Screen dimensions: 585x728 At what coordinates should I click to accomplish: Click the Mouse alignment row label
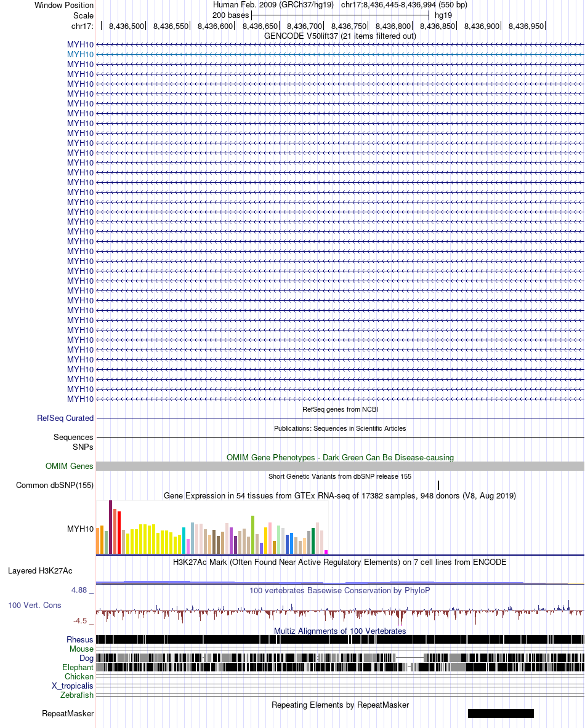(x=81, y=649)
